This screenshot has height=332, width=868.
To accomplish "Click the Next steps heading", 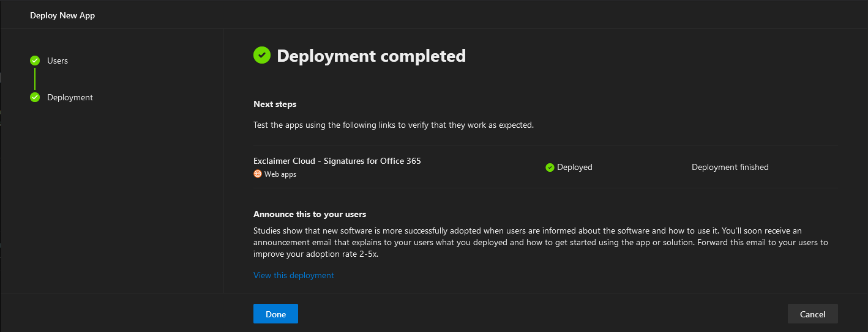I will pyautogui.click(x=275, y=105).
